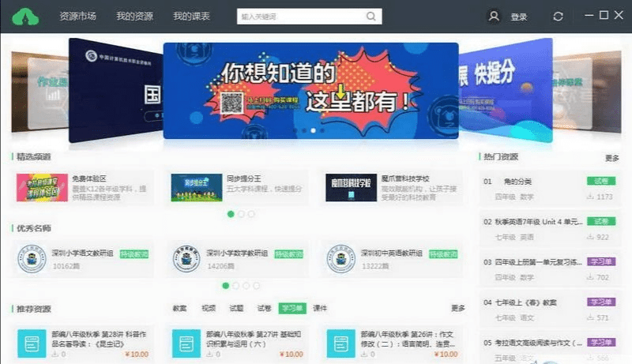Click download icon beside 702
The height and width of the screenshot is (364, 632).
pyautogui.click(x=590, y=277)
